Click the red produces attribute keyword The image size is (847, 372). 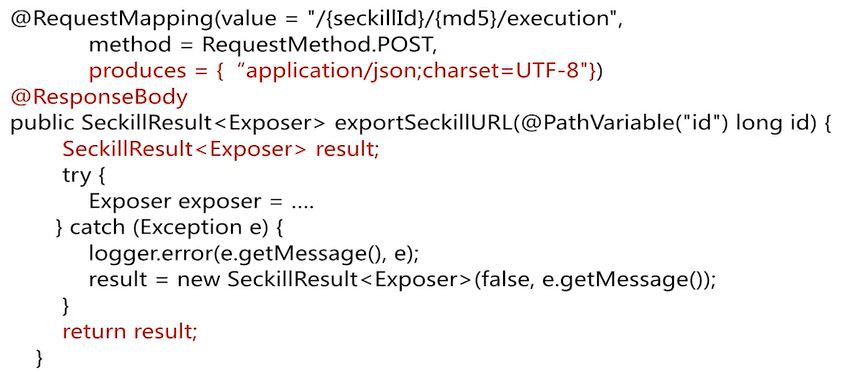click(137, 72)
